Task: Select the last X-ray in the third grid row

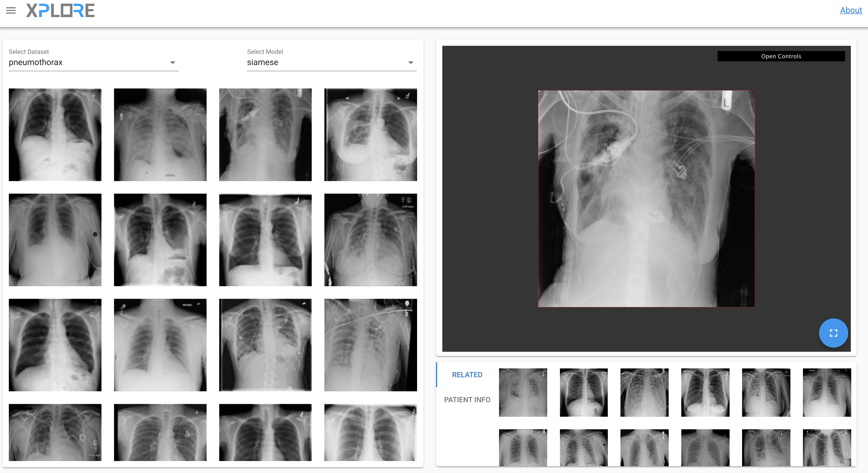Action: coord(370,345)
